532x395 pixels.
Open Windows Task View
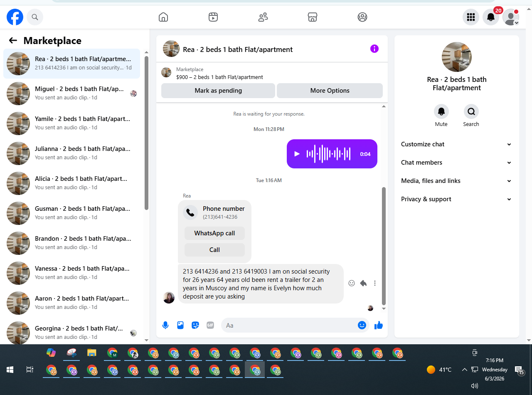(30, 370)
